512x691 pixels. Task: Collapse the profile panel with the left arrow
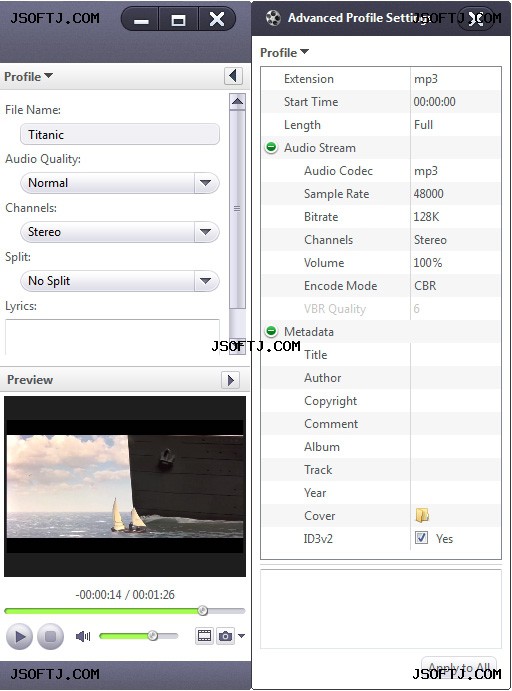[233, 76]
